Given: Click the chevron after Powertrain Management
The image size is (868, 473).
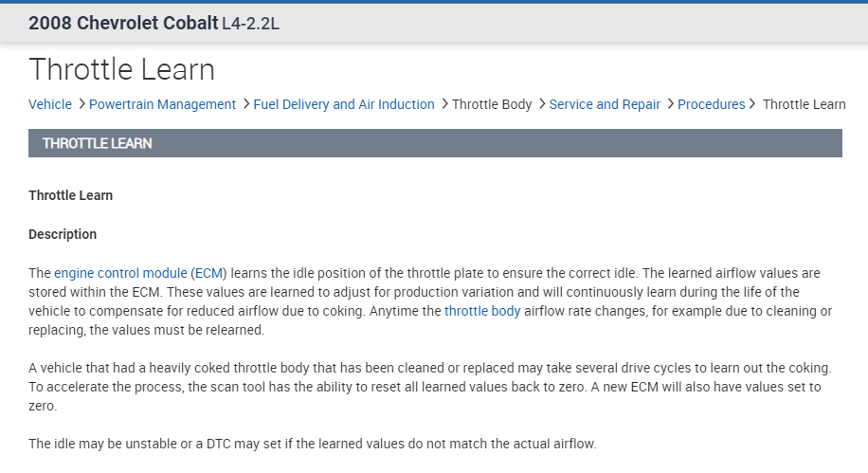Looking at the screenshot, I should [246, 104].
